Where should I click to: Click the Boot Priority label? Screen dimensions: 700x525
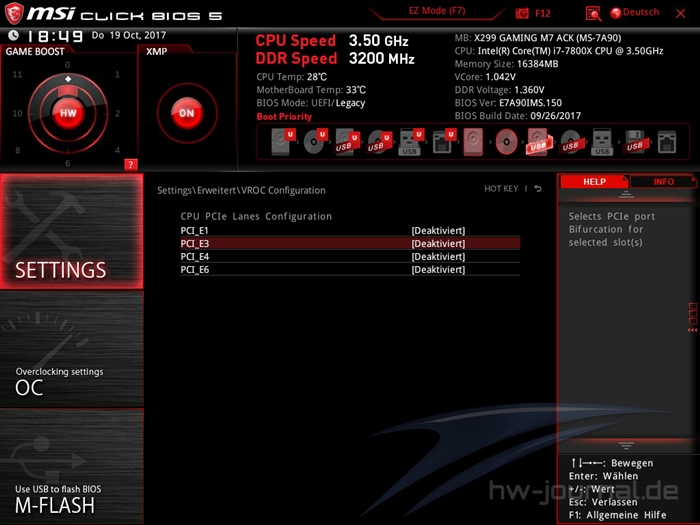[x=284, y=117]
